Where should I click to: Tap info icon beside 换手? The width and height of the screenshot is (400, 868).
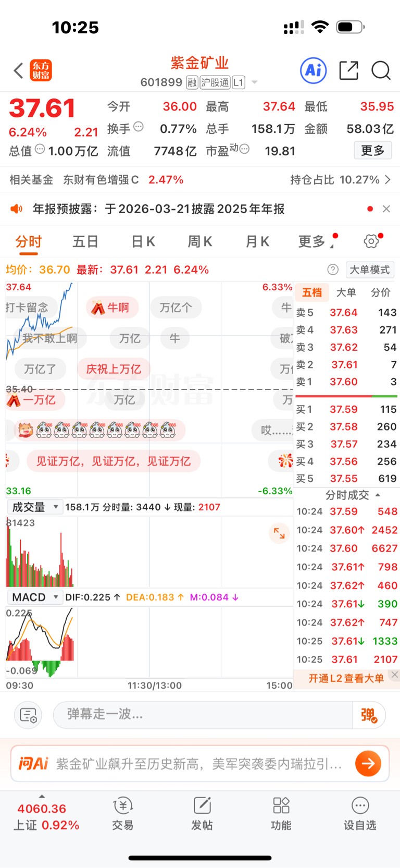click(x=139, y=126)
